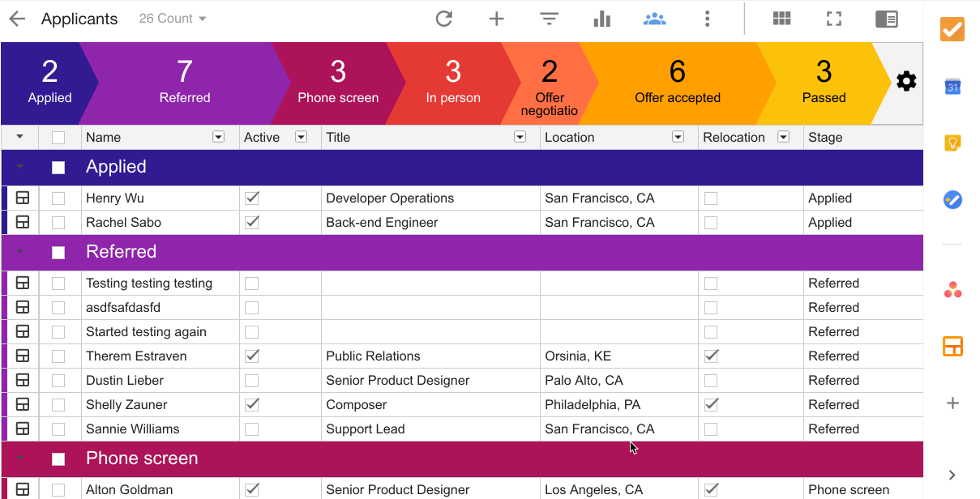Image resolution: width=980 pixels, height=499 pixels.
Task: Toggle the fullscreen view icon
Action: (833, 18)
